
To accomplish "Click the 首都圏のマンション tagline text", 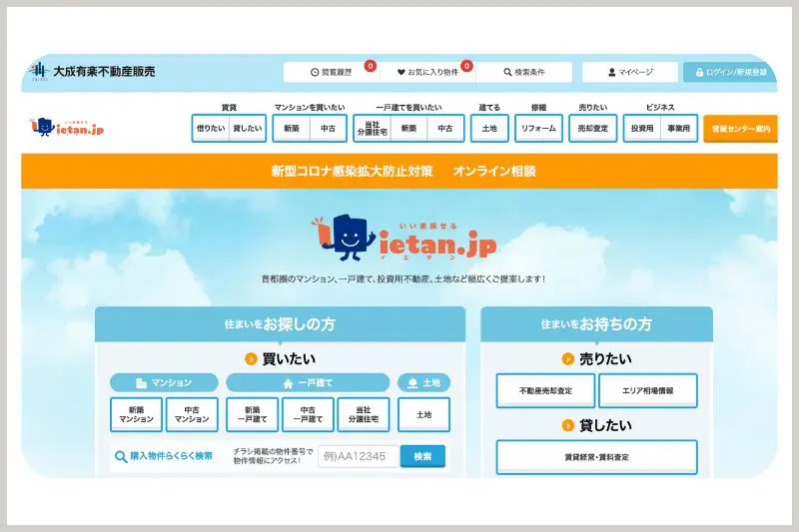I will pyautogui.click(x=403, y=279).
